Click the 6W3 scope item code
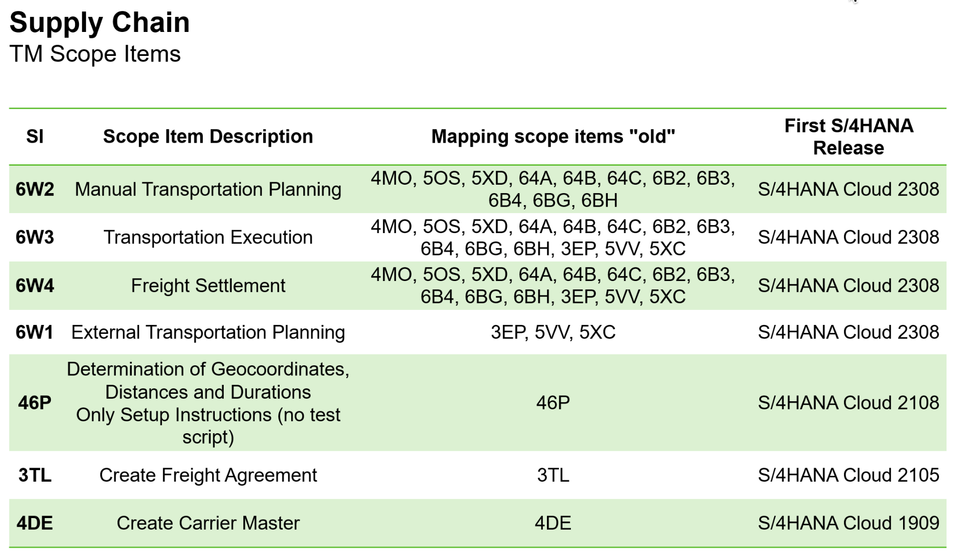 coord(35,238)
